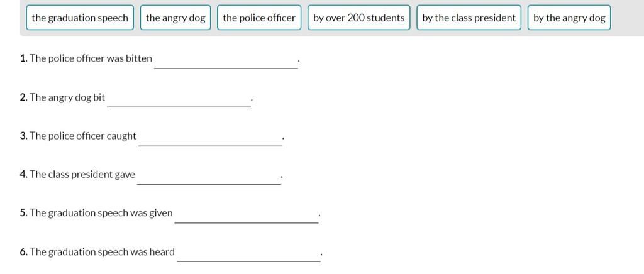Click sentence text 'The class president gave'
This screenshot has width=644, height=274.
tap(82, 175)
